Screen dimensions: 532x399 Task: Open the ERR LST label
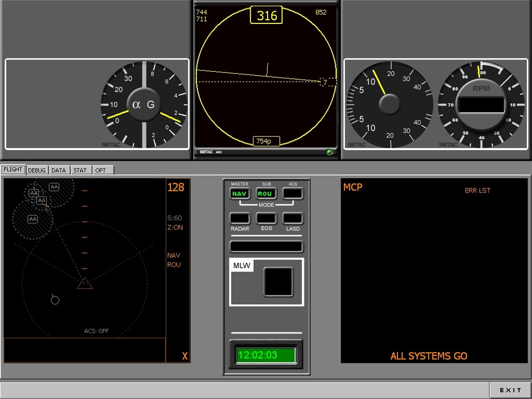(477, 190)
